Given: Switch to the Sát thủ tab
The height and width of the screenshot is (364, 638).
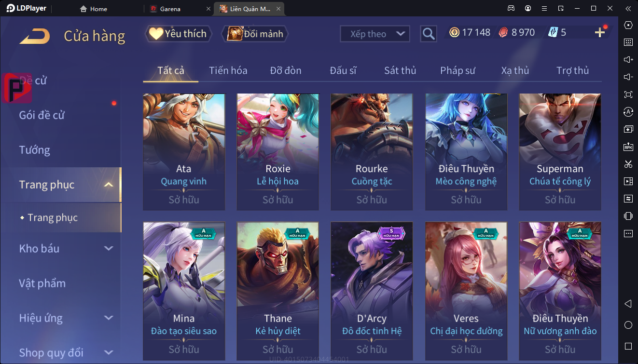Looking at the screenshot, I should click(400, 70).
